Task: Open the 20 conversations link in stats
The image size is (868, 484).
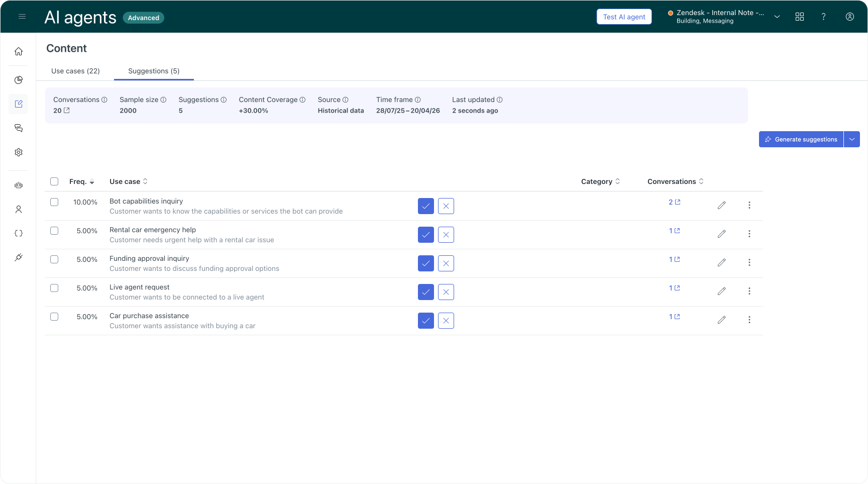Action: [x=61, y=111]
